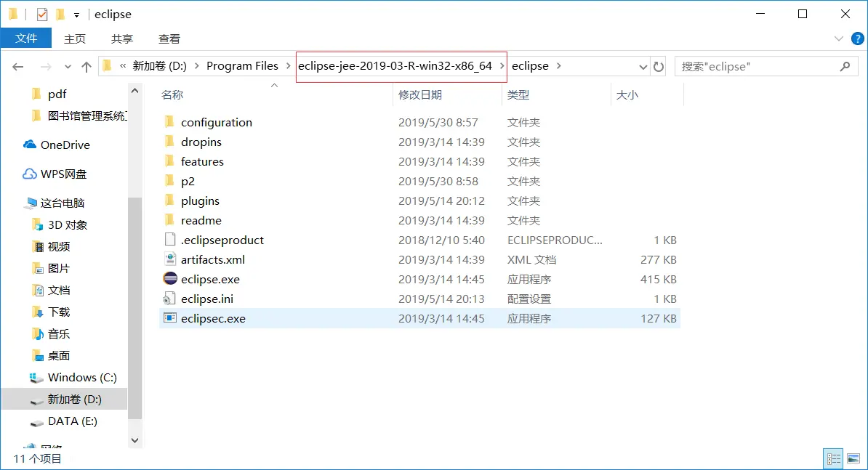Open the 共享 ribbon tab
868x470 pixels.
[122, 39]
